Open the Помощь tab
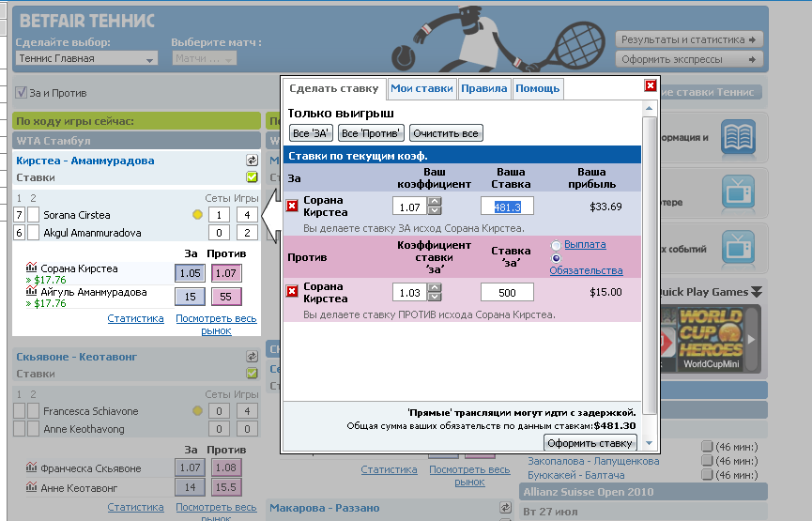This screenshot has height=521, width=812. tap(537, 88)
